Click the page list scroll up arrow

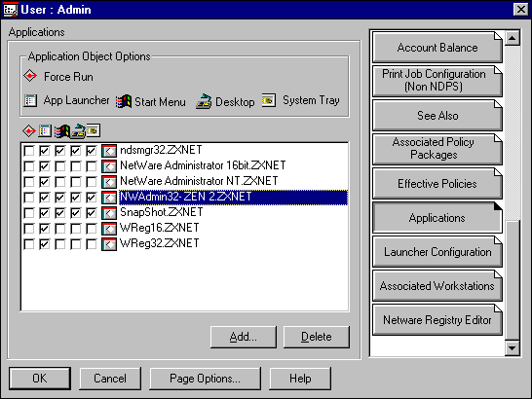513,38
